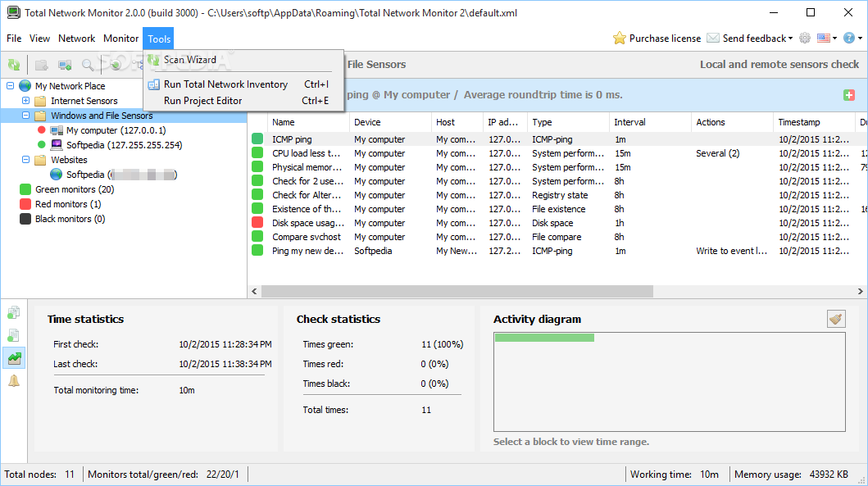
Task: Click status icon of Ping my new device row
Action: [257, 250]
